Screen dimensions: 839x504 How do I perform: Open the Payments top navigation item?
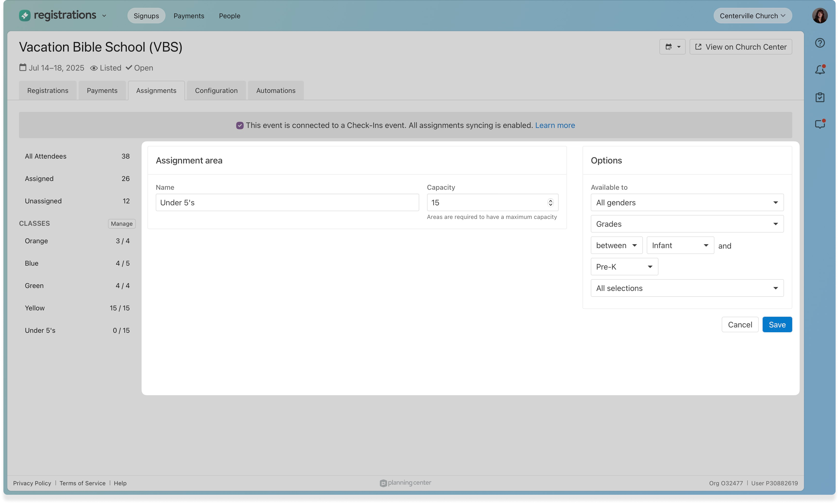tap(189, 16)
